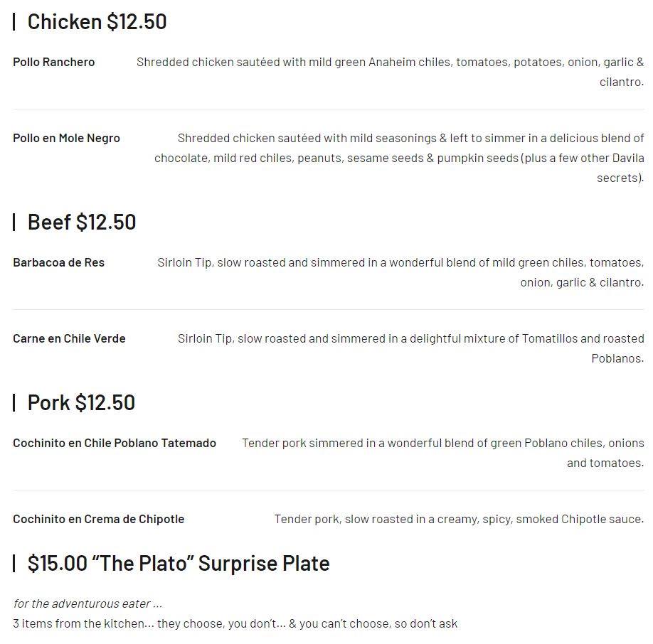Screen dimensions: 653x644
Task: Select Cochinito en Crema de Chipotle title
Action: point(98,519)
